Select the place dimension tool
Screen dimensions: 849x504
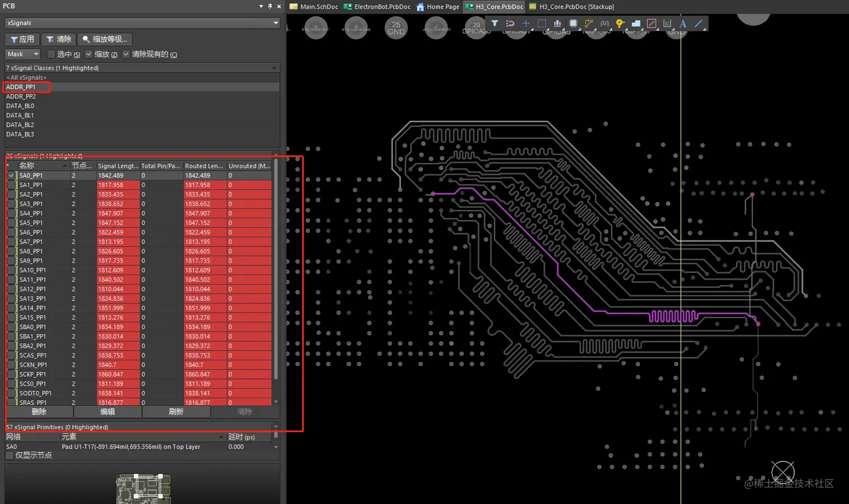(x=668, y=24)
